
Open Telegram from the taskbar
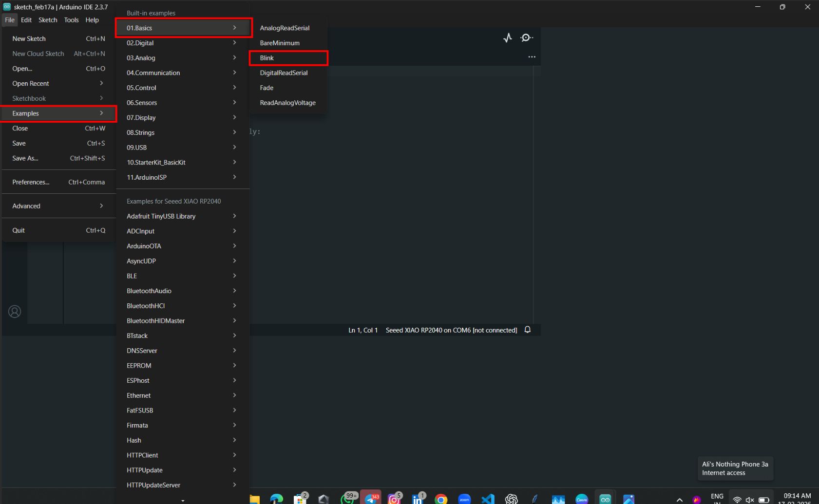click(x=372, y=499)
